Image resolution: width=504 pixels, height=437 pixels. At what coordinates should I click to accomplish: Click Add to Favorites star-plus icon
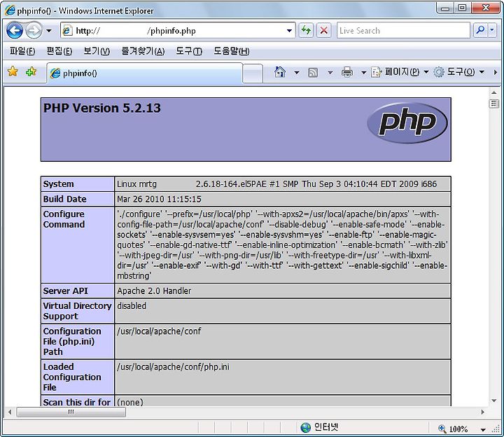tap(31, 71)
